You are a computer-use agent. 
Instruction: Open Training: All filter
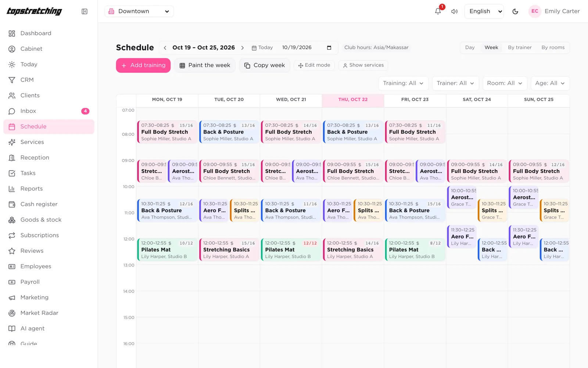click(403, 83)
